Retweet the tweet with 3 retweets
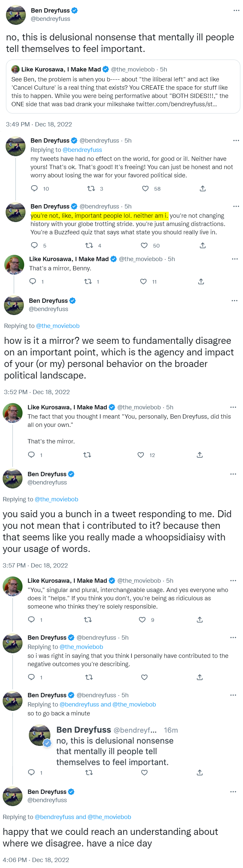Screen dimensions: 243x868 coord(91,188)
